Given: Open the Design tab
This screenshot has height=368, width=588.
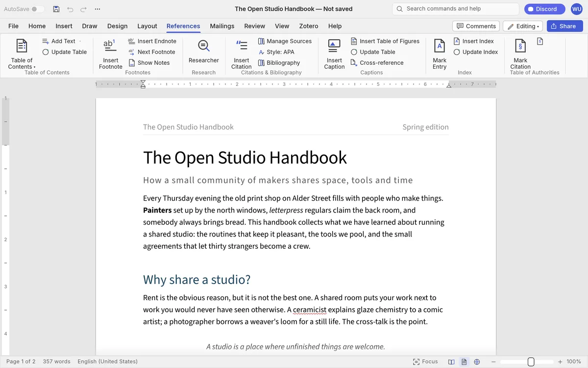Looking at the screenshot, I should [117, 26].
